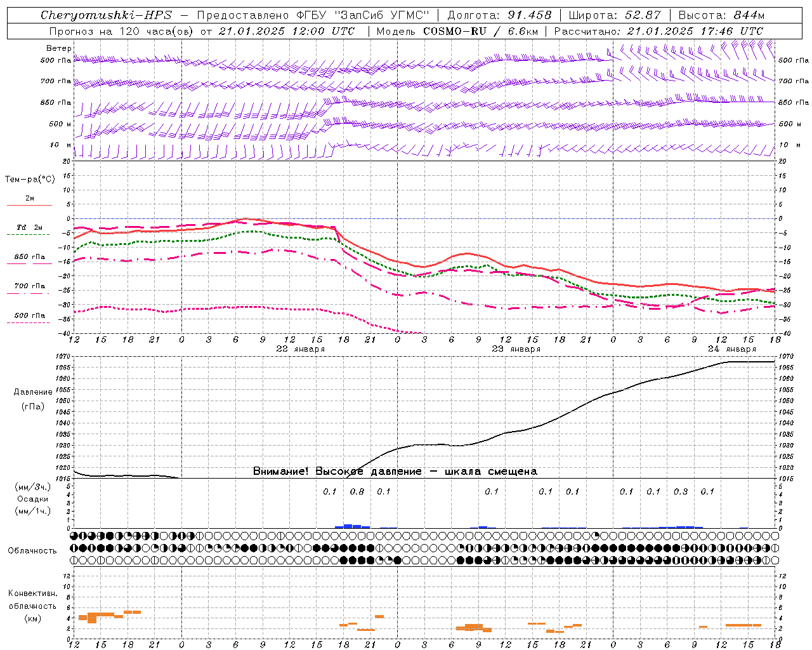Click the 0.8 precipitation amount value
The width and height of the screenshot is (812, 650).
coord(357,491)
